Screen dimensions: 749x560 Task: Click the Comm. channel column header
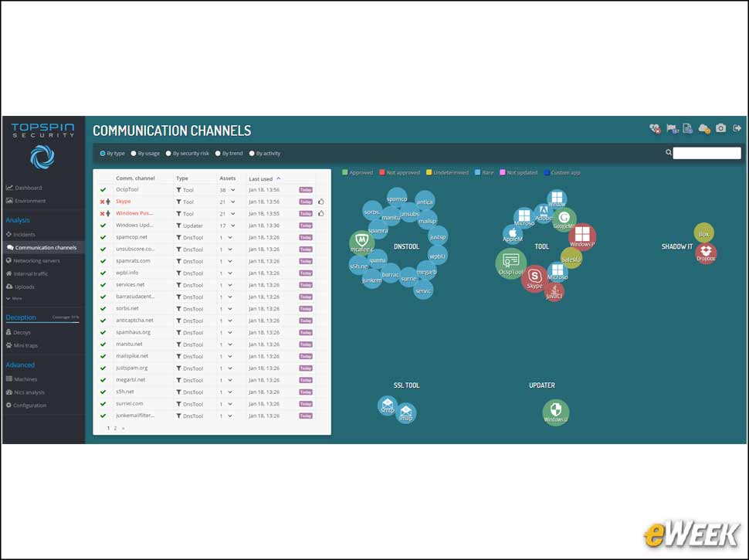point(135,178)
